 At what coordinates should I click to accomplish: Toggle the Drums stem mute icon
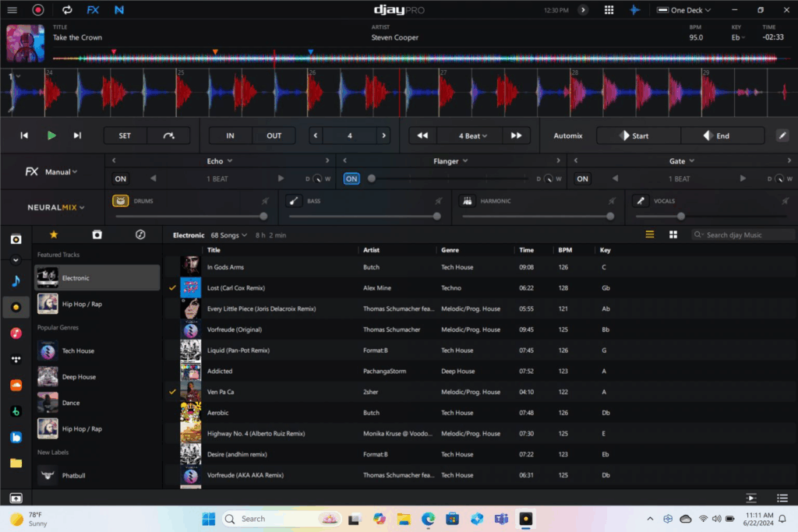click(x=121, y=201)
